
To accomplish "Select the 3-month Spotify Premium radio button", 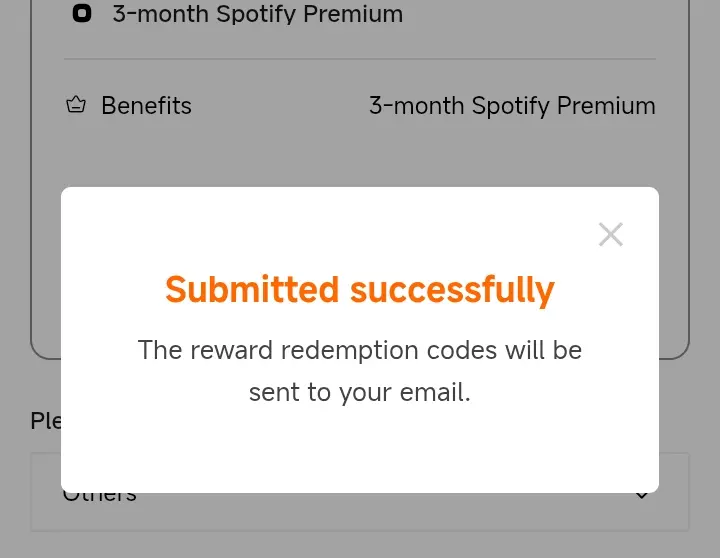I will [82, 13].
